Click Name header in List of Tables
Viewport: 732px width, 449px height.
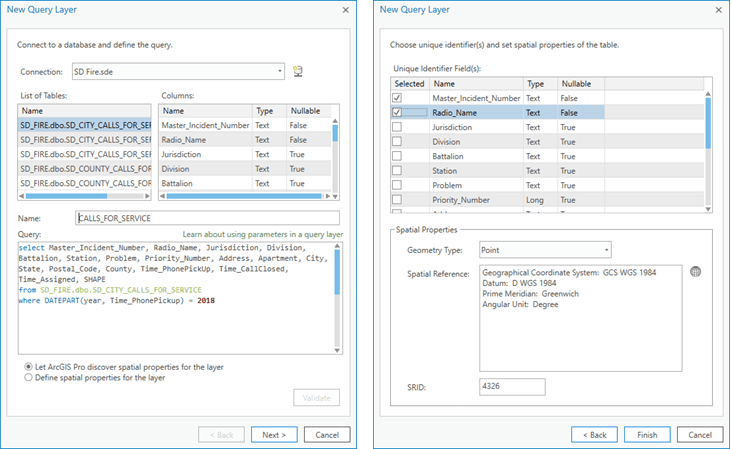click(84, 111)
